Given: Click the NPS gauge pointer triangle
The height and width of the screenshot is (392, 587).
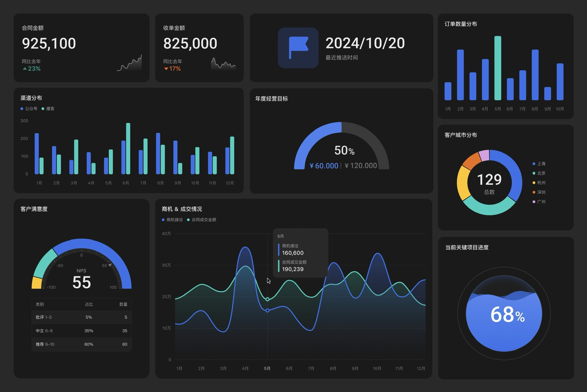Looking at the screenshot, I should tap(110, 265).
